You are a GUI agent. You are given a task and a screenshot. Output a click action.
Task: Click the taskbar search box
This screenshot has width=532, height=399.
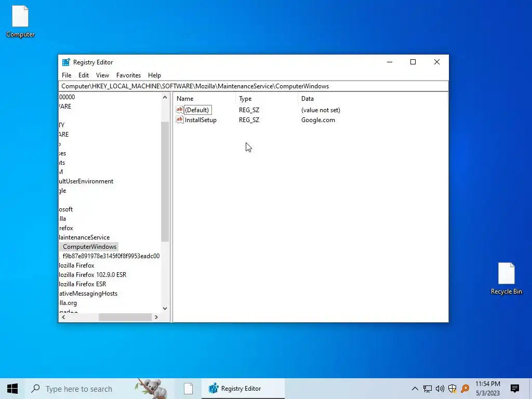(x=99, y=389)
